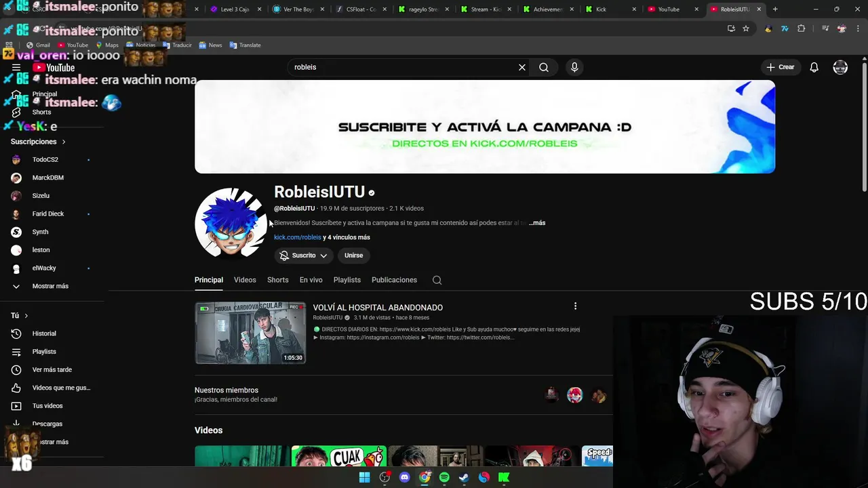Image resolution: width=868 pixels, height=488 pixels.
Task: Switch to Level 3 Caja browser tab
Action: tap(234, 9)
